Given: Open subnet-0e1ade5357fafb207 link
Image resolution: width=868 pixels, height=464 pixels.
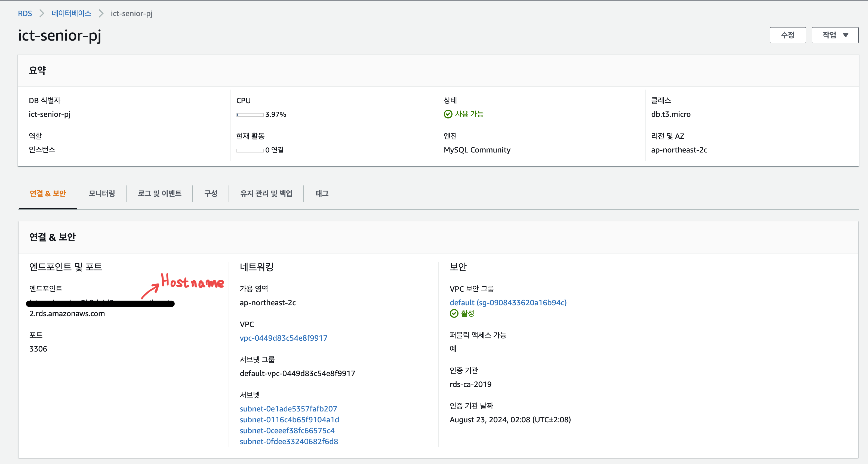Looking at the screenshot, I should 288,409.
